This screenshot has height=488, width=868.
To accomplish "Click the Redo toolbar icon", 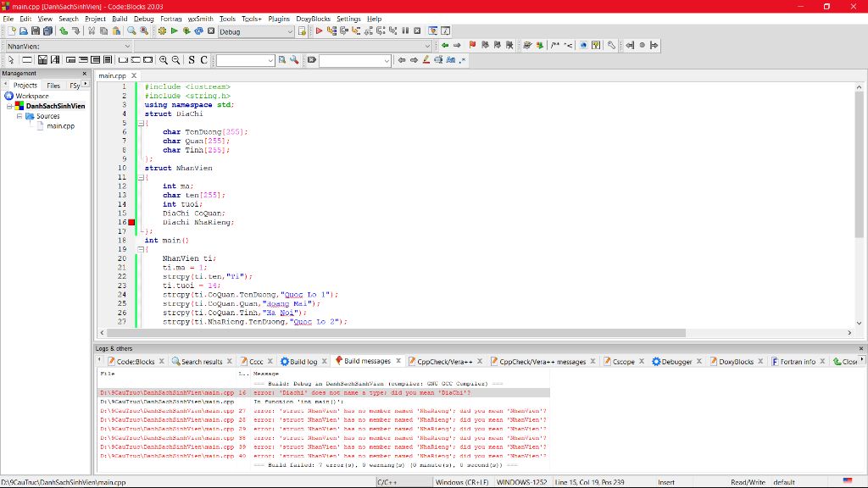I will click(x=75, y=31).
